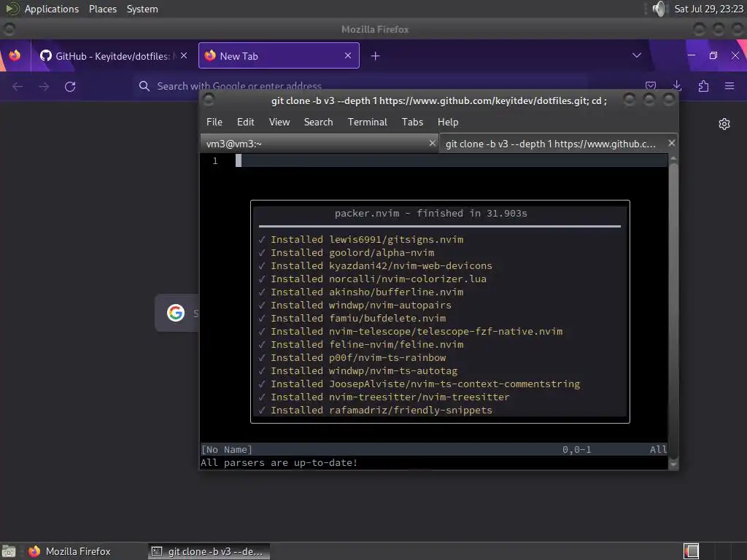Open terminal window menu button in titlebar
Viewport: 747px width, 560px height.
coord(208,99)
